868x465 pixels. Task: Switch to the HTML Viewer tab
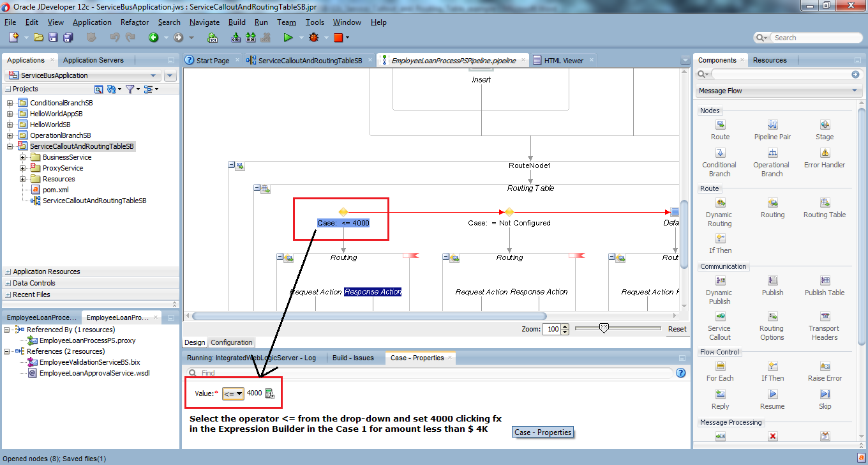click(x=564, y=60)
